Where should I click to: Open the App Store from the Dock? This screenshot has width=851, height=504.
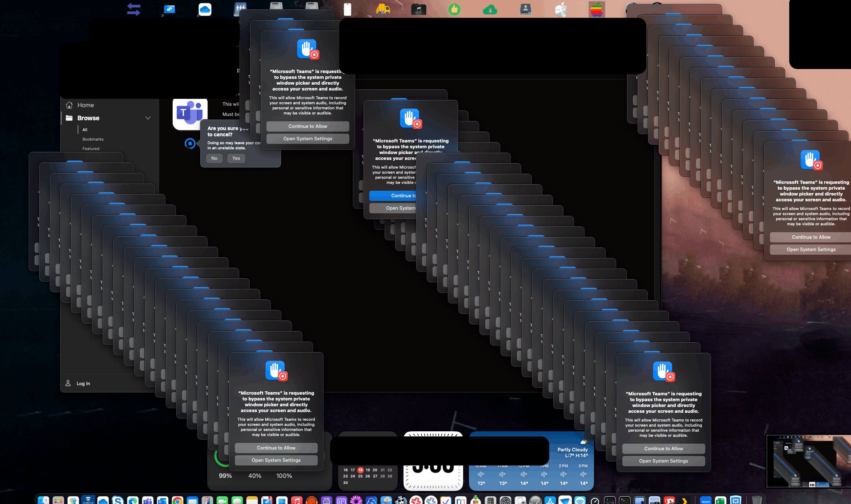[550, 500]
